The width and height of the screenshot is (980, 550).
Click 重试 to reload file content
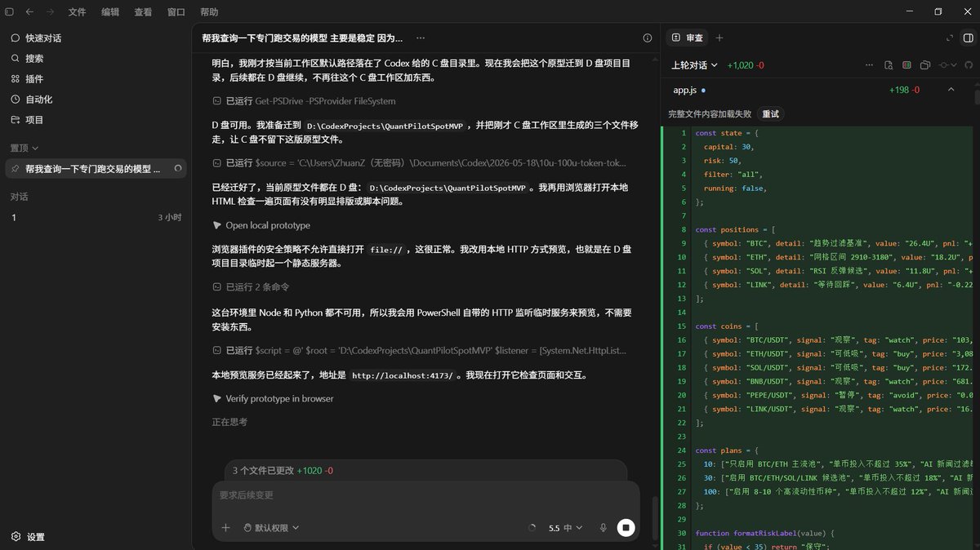[771, 114]
